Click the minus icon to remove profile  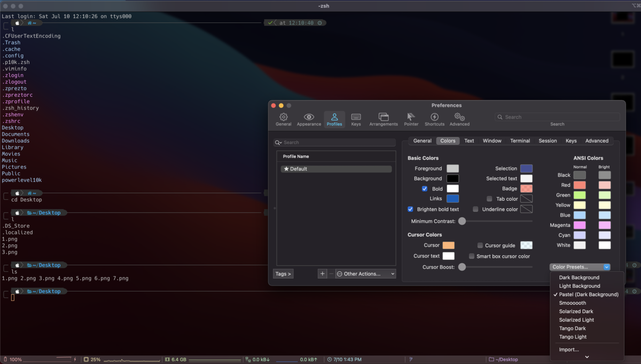coord(331,274)
